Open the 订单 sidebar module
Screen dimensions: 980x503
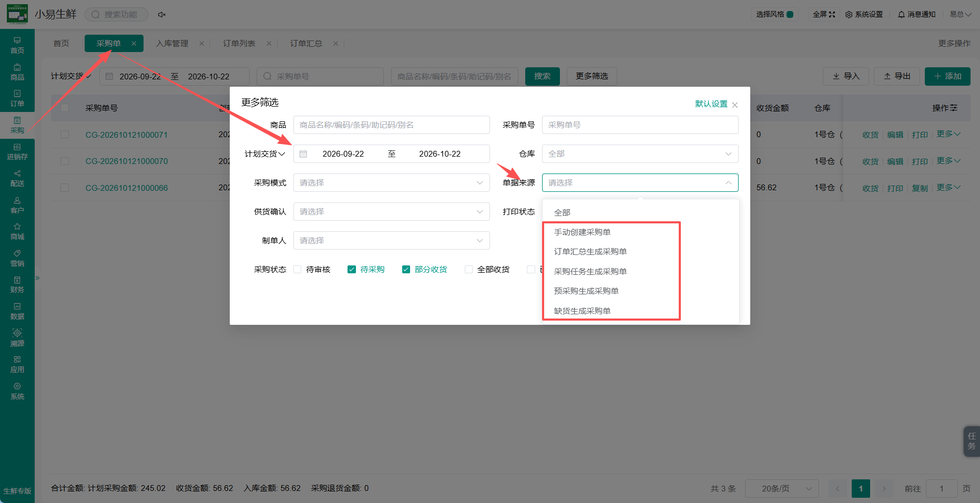pos(17,98)
